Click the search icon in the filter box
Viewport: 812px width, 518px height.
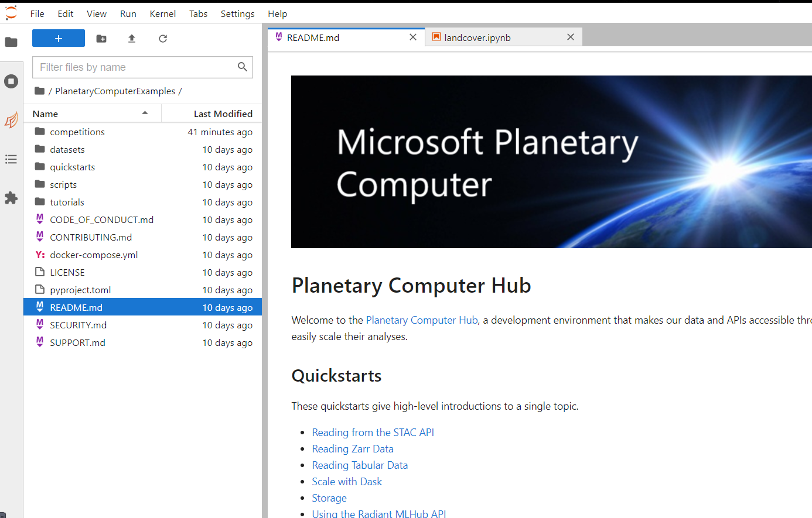(x=243, y=67)
